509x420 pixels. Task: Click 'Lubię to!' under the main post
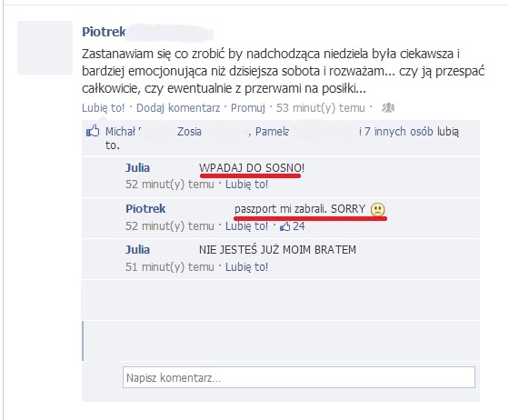click(104, 108)
